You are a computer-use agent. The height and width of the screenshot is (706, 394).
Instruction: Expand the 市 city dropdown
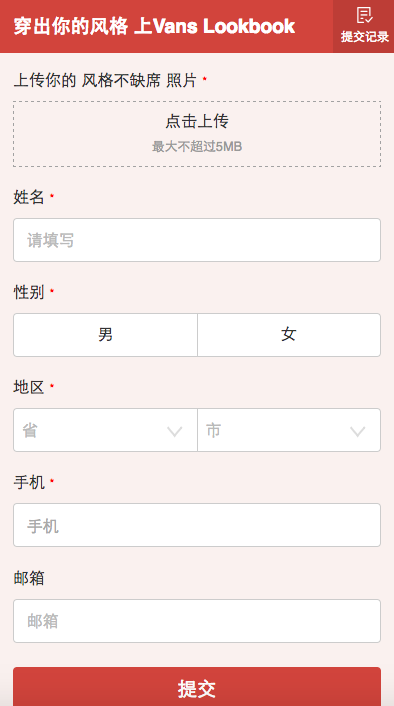tap(289, 430)
